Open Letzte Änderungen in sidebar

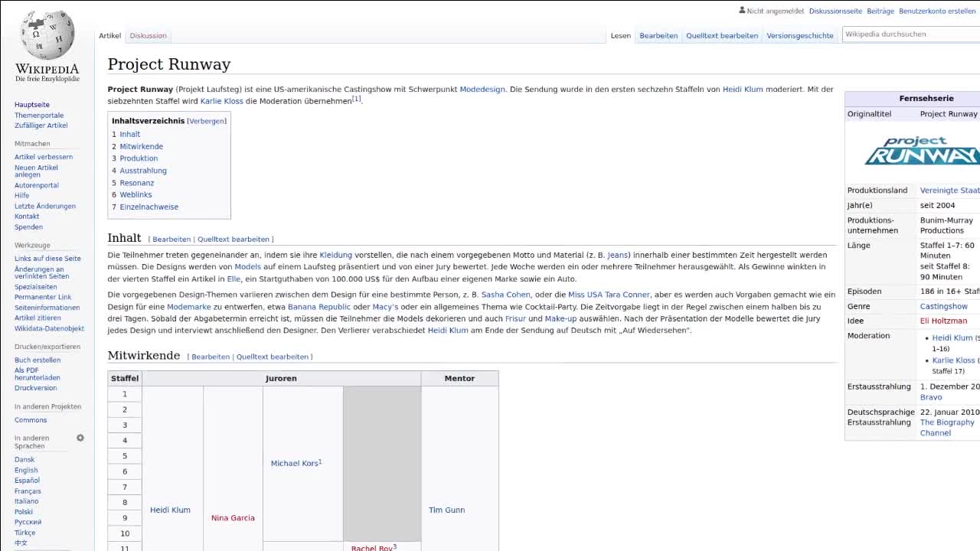pos(45,206)
